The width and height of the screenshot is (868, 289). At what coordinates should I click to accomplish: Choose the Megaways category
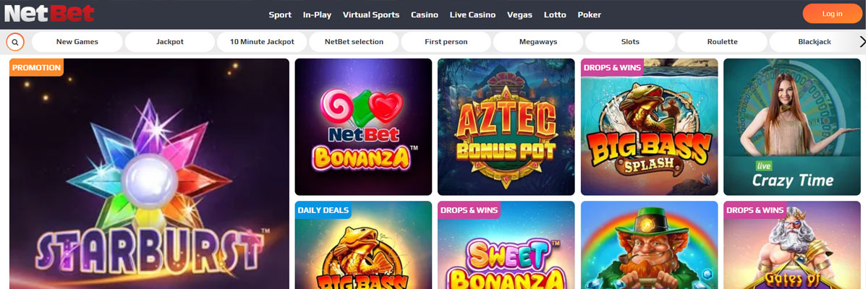(x=538, y=42)
